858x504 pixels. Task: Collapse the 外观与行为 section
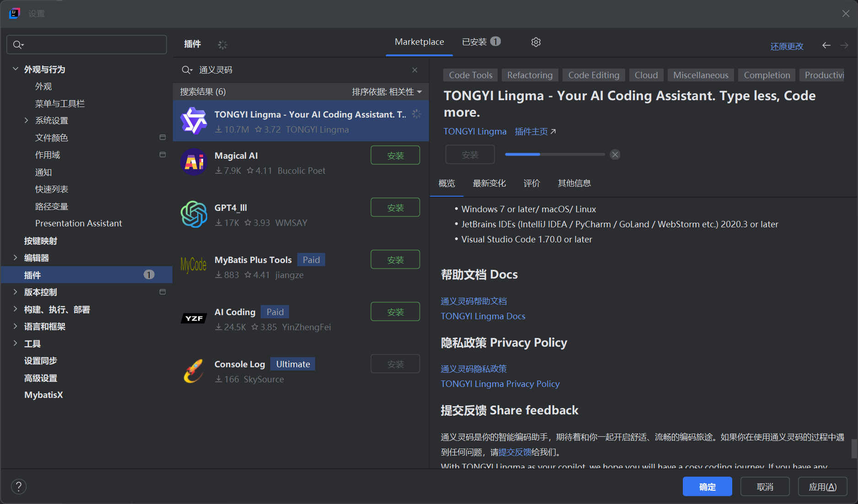tap(15, 69)
